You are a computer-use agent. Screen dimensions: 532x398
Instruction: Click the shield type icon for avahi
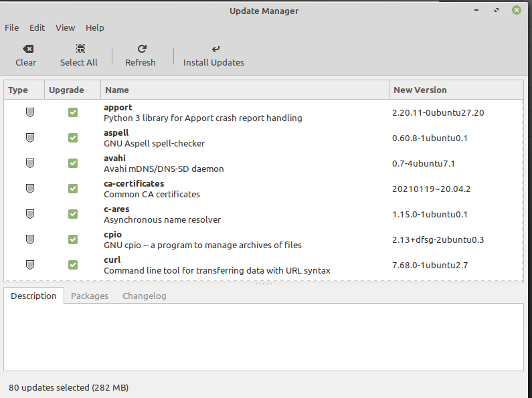pos(29,163)
